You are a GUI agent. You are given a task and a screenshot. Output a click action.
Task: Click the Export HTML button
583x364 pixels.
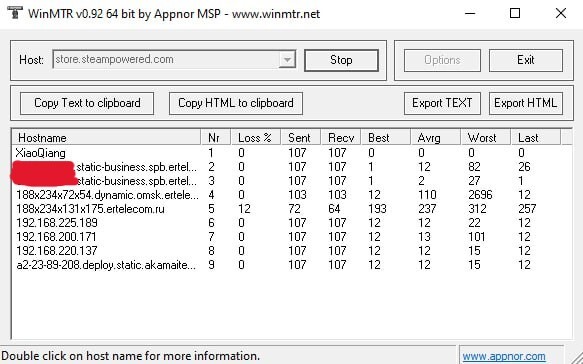pos(525,103)
